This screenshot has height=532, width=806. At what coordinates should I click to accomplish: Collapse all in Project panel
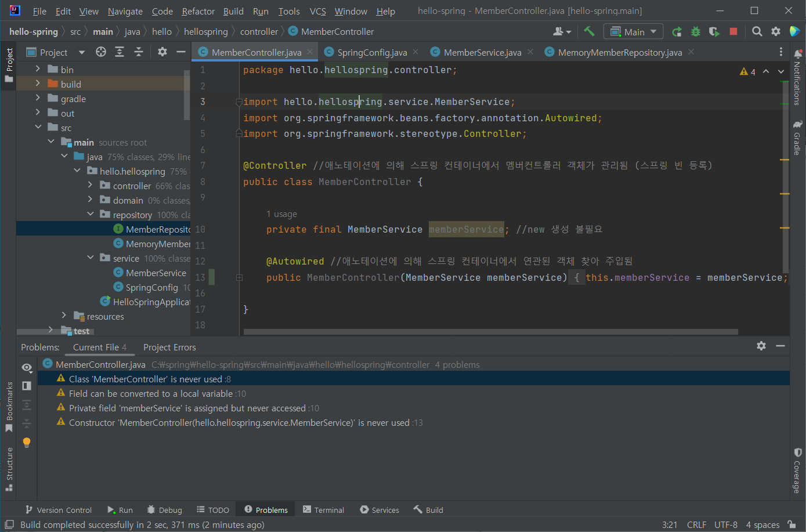139,52
